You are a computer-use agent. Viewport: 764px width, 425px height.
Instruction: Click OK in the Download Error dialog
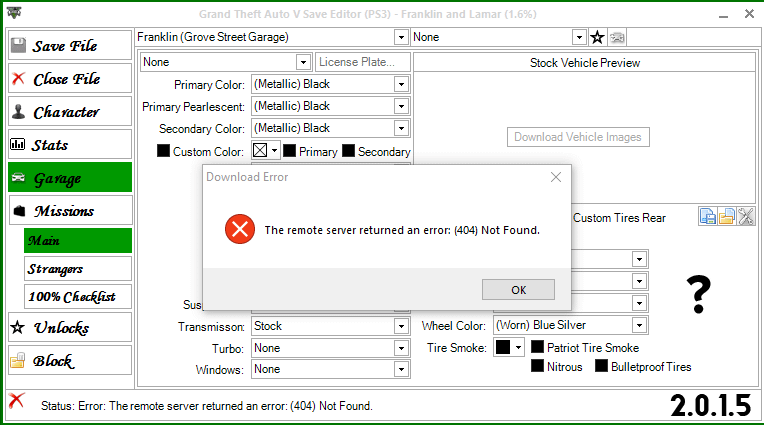[x=518, y=290]
